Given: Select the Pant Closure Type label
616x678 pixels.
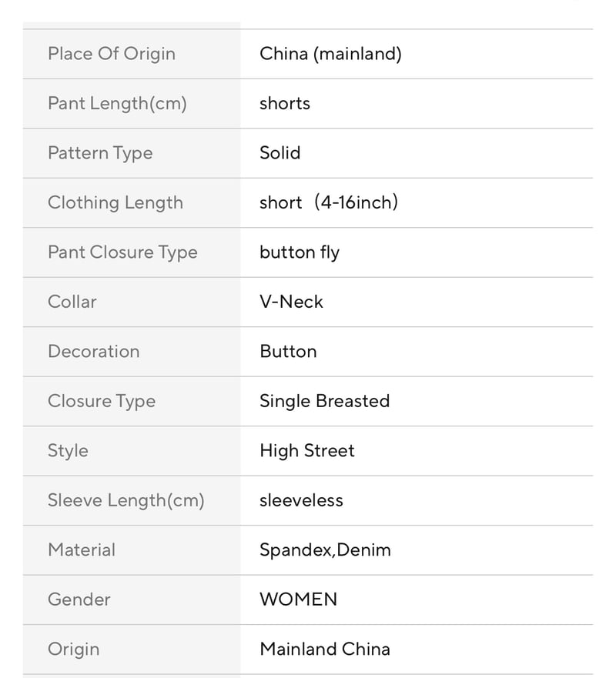Looking at the screenshot, I should [x=123, y=253].
